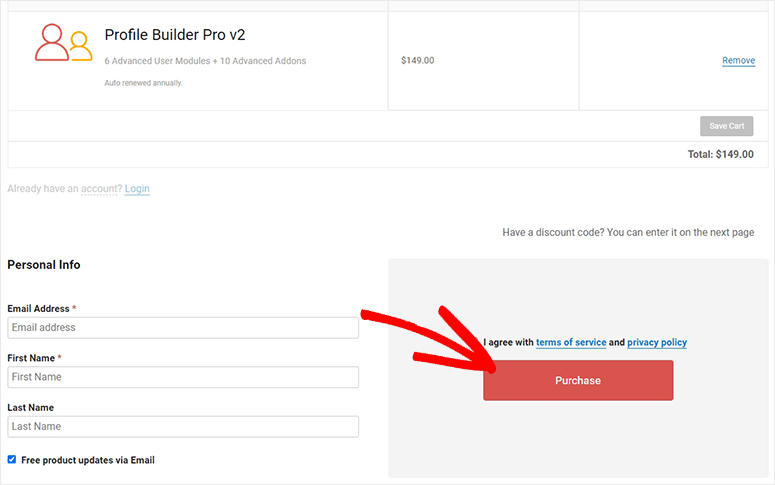775x485 pixels.
Task: Select the Profile Builder Pro v2 title
Action: click(x=175, y=35)
